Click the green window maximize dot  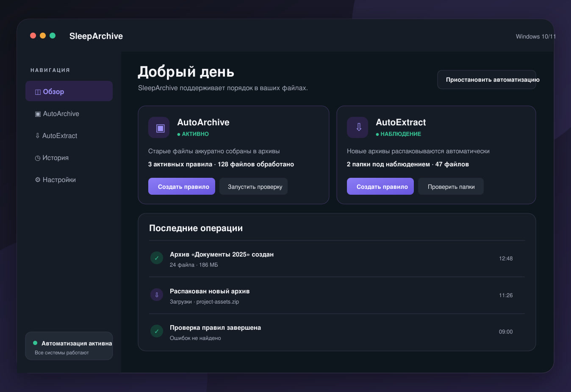pyautogui.click(x=53, y=36)
